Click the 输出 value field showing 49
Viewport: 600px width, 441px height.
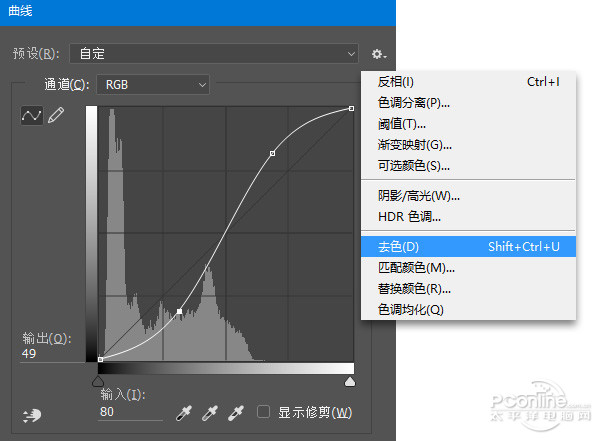[52, 354]
